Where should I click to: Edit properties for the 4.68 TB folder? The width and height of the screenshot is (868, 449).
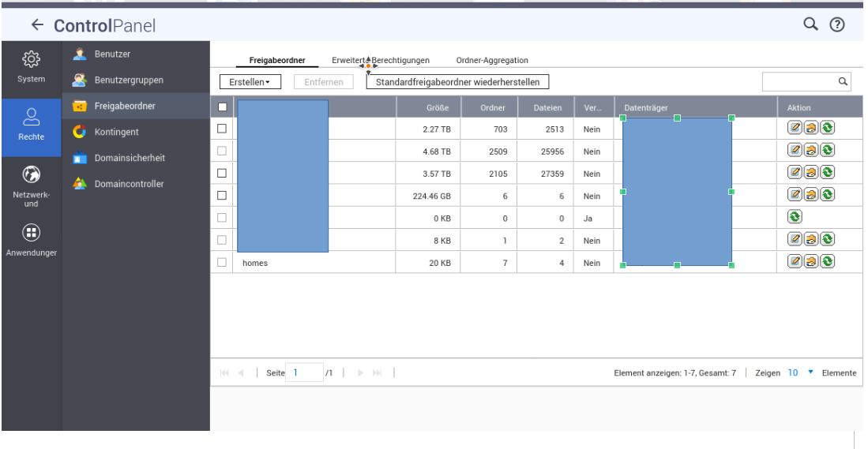(795, 150)
